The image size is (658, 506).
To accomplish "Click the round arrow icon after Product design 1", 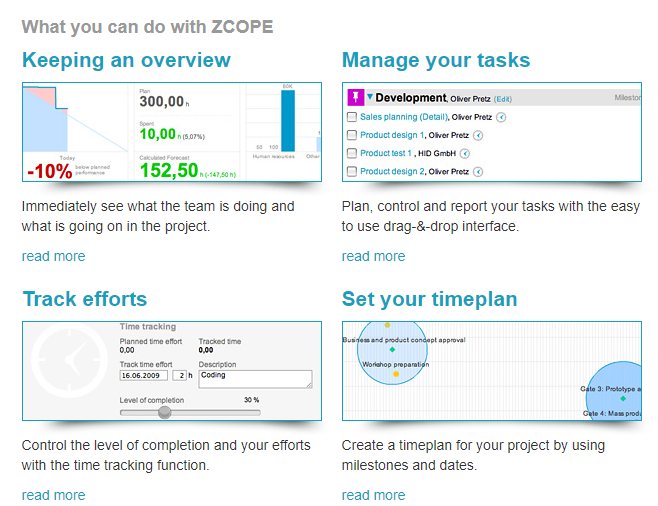I will 478,135.
